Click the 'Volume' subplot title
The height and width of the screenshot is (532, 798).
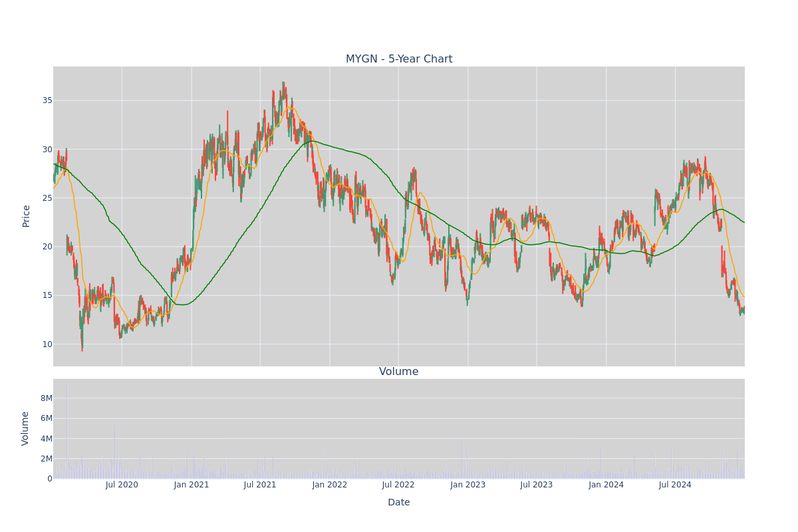399,372
